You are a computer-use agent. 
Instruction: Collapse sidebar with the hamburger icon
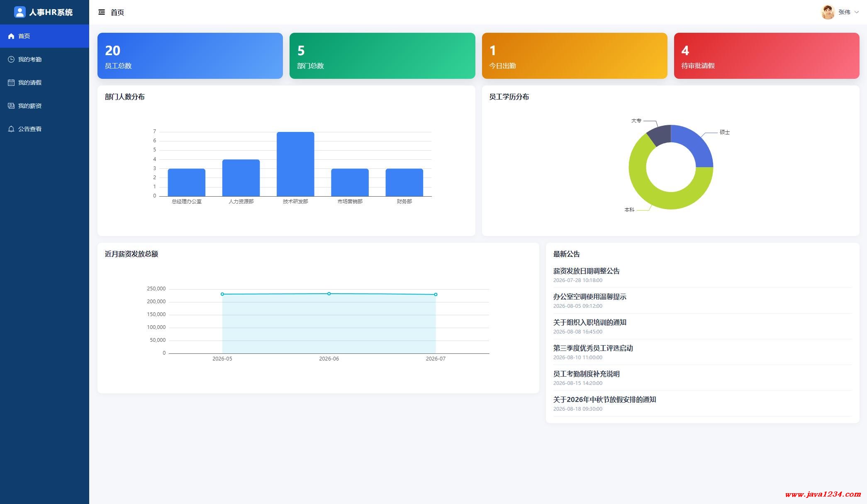(x=102, y=12)
